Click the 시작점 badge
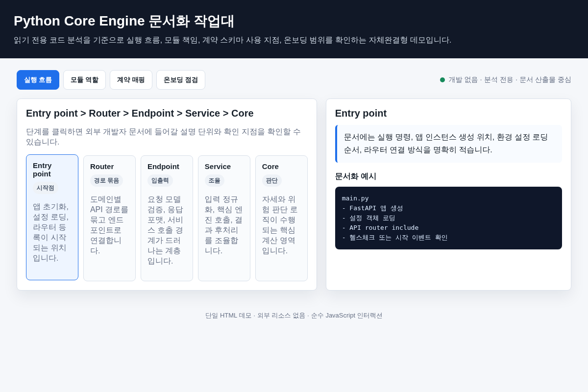 (x=46, y=188)
